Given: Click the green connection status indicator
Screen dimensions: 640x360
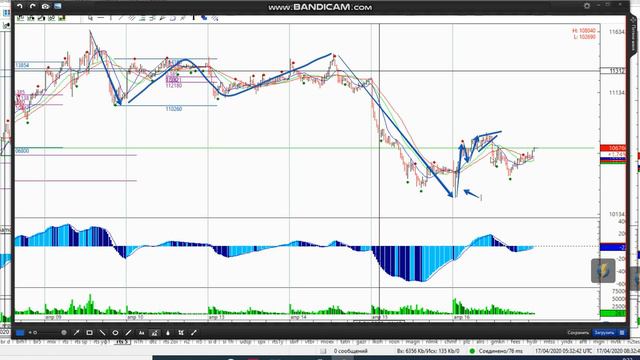Looking at the screenshot, I should (472, 351).
